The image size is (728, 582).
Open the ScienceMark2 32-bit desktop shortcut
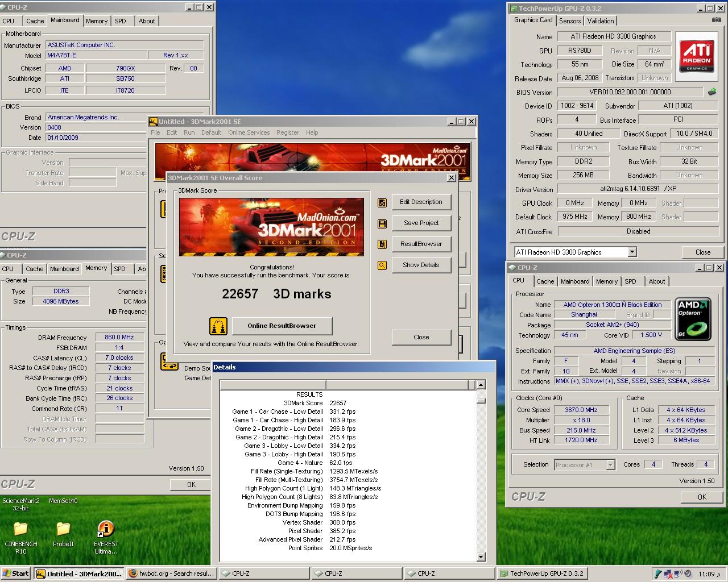click(21, 504)
